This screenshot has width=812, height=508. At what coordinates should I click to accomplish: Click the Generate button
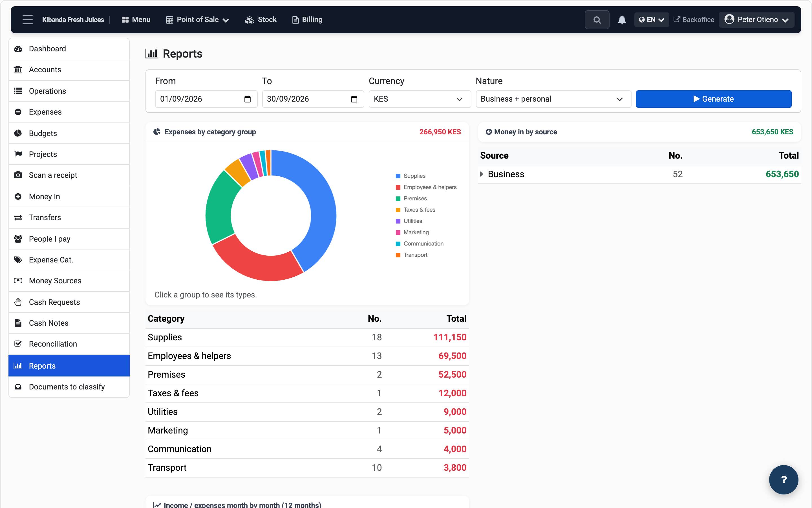[714, 99]
